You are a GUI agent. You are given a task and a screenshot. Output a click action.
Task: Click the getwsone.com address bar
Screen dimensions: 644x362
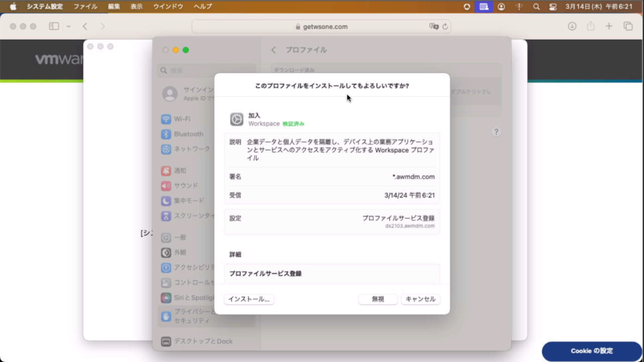(321, 26)
